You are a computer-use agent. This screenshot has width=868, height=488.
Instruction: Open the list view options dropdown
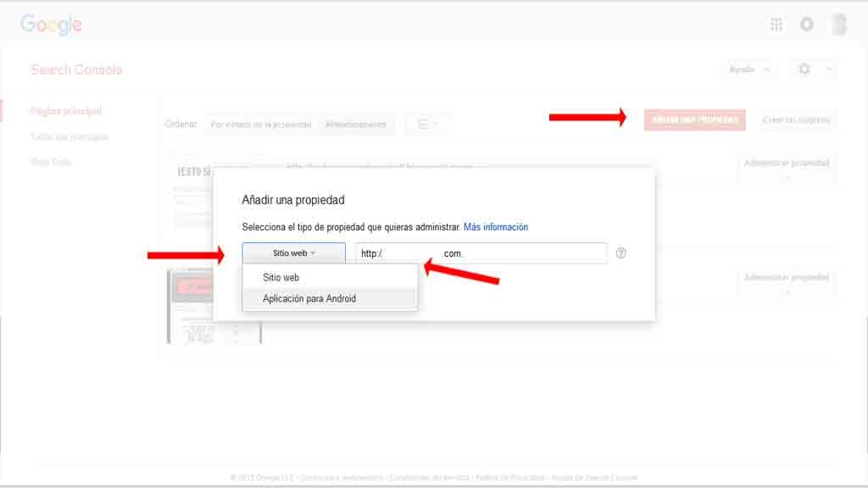[427, 125]
